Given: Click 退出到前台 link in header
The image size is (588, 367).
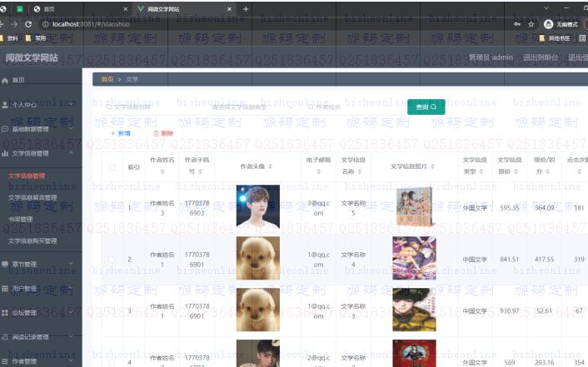Looking at the screenshot, I should pyautogui.click(x=541, y=57).
